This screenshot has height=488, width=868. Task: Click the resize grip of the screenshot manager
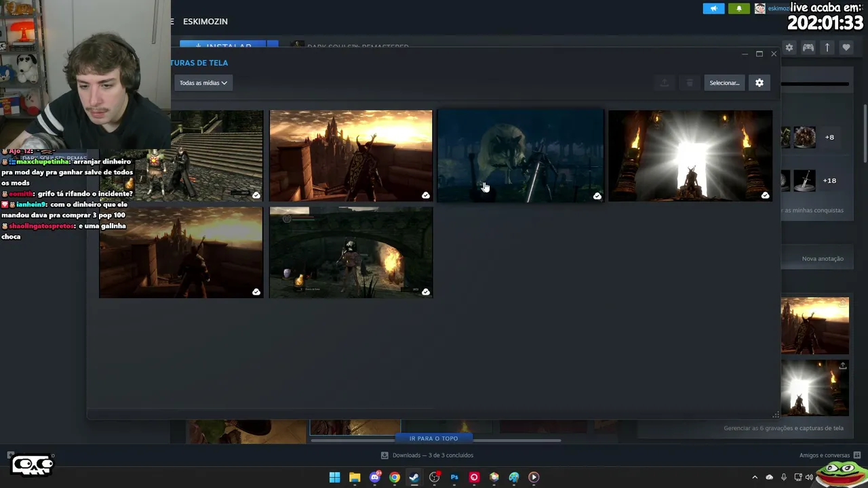[776, 415]
